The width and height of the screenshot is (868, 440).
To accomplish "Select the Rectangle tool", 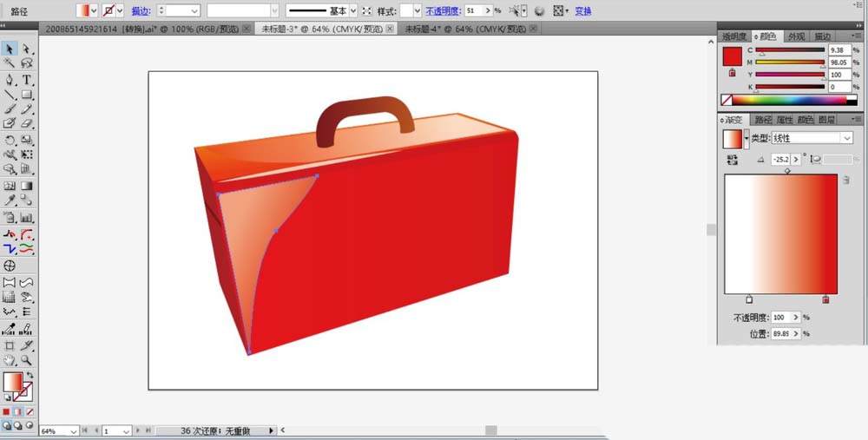I will 27,95.
